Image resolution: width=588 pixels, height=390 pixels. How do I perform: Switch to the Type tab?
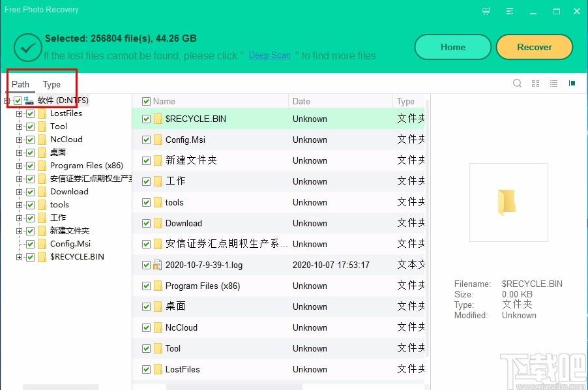click(x=51, y=84)
